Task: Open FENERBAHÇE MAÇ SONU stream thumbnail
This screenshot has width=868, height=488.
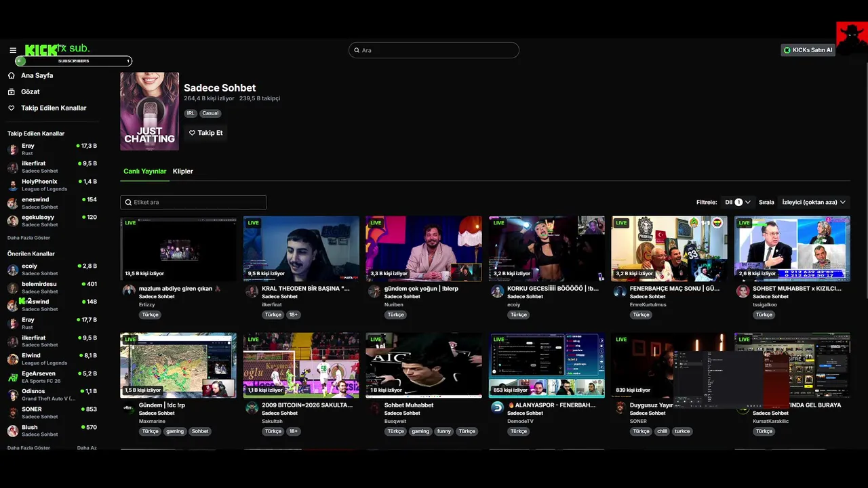Action: click(x=669, y=249)
